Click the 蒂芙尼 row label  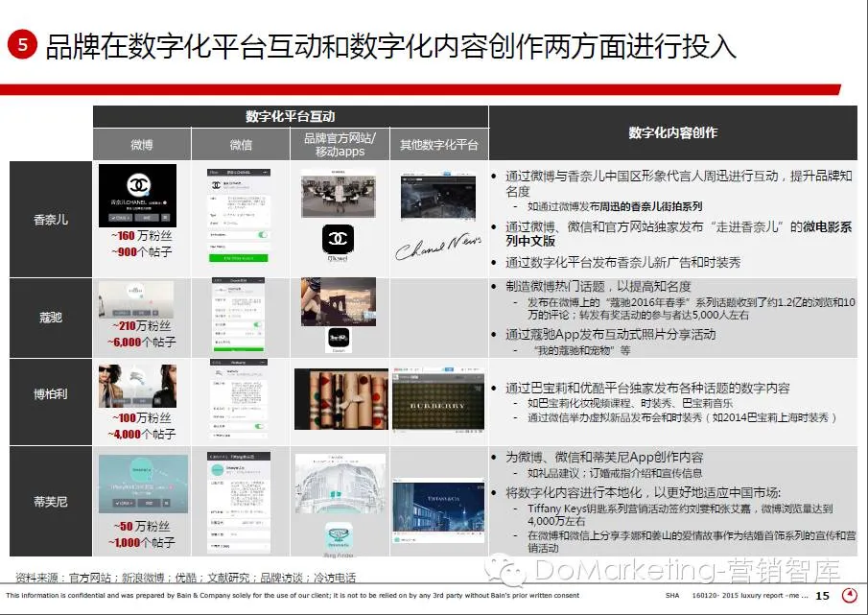coord(51,502)
